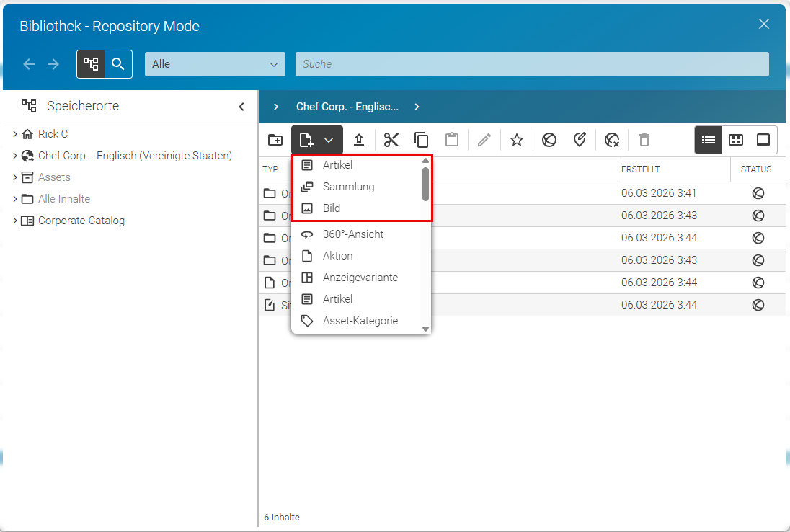Bookmark with the star icon
The width and height of the screenshot is (790, 532).
pos(516,140)
